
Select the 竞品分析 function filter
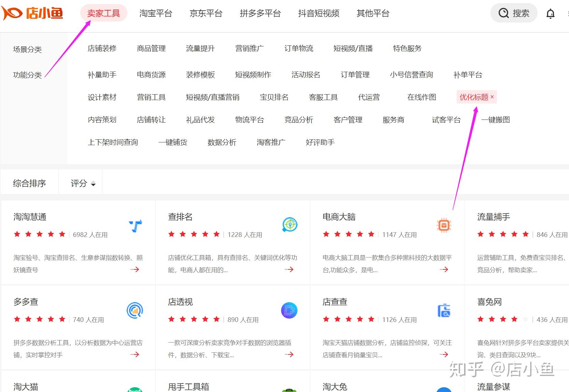click(x=299, y=120)
